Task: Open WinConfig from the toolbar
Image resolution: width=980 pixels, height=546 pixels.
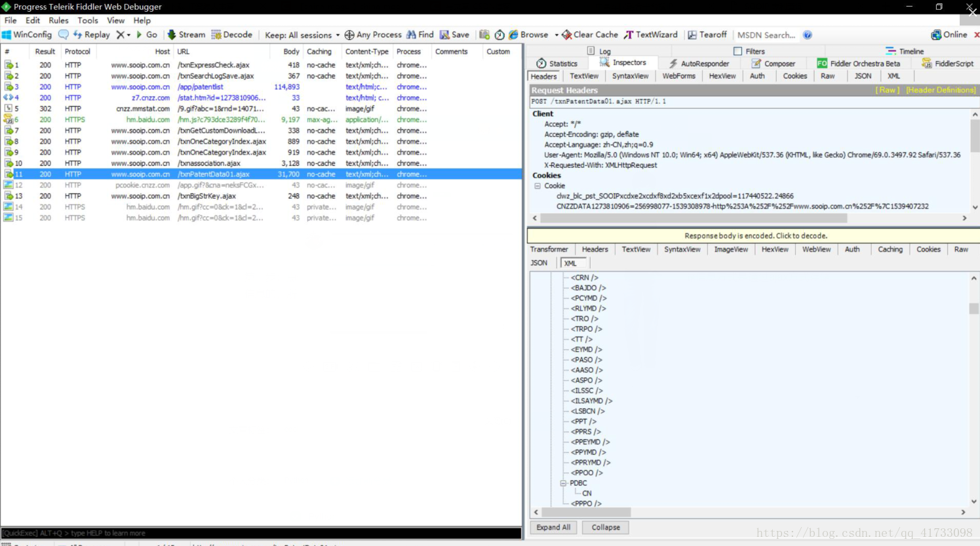Action: pos(27,35)
